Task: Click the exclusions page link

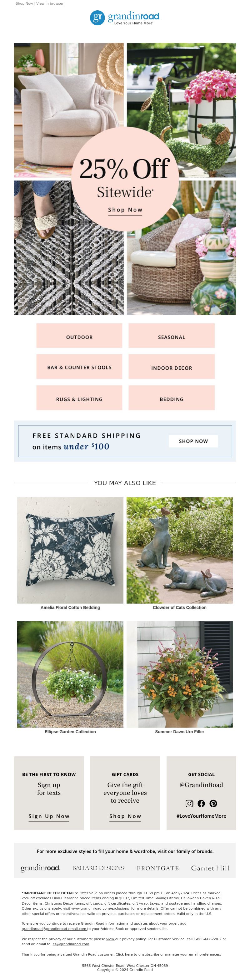Action: pos(100,908)
